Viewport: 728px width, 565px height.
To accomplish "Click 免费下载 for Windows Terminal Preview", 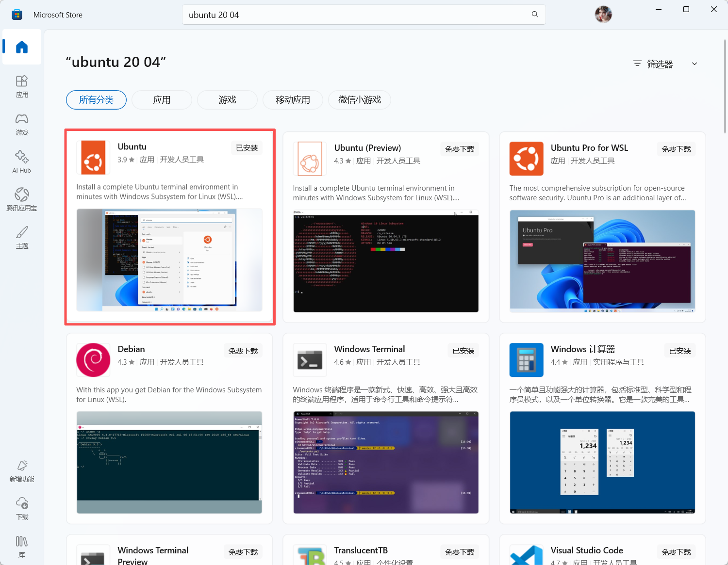I will (243, 552).
